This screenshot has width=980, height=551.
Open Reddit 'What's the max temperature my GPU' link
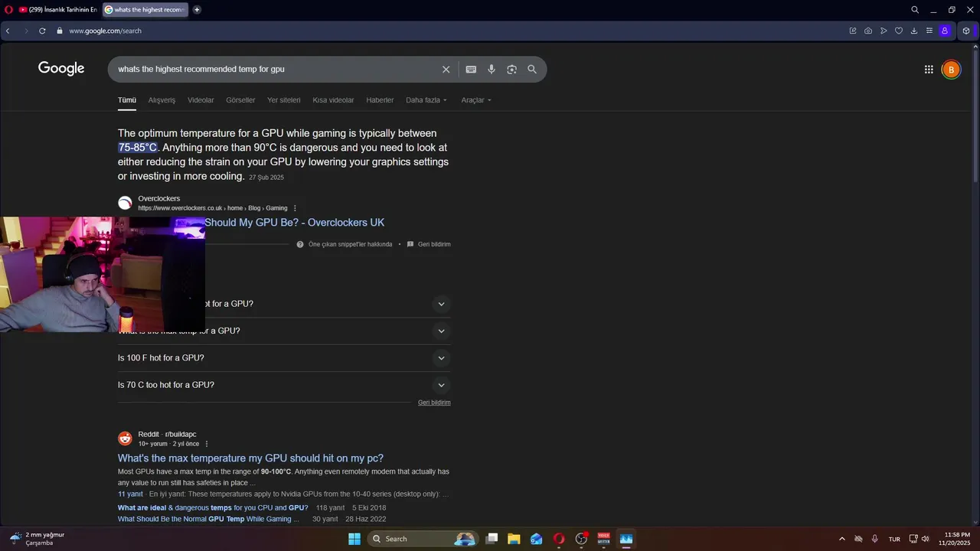point(250,458)
